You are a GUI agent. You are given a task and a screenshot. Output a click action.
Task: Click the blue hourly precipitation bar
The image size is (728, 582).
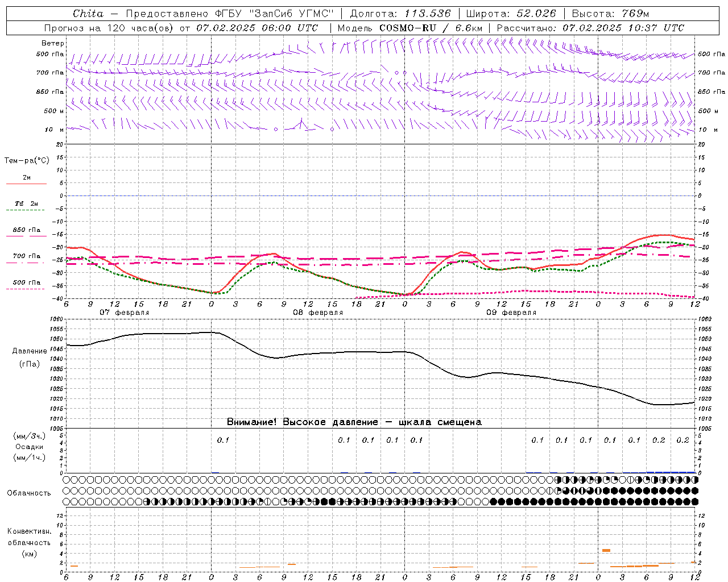(x=671, y=472)
